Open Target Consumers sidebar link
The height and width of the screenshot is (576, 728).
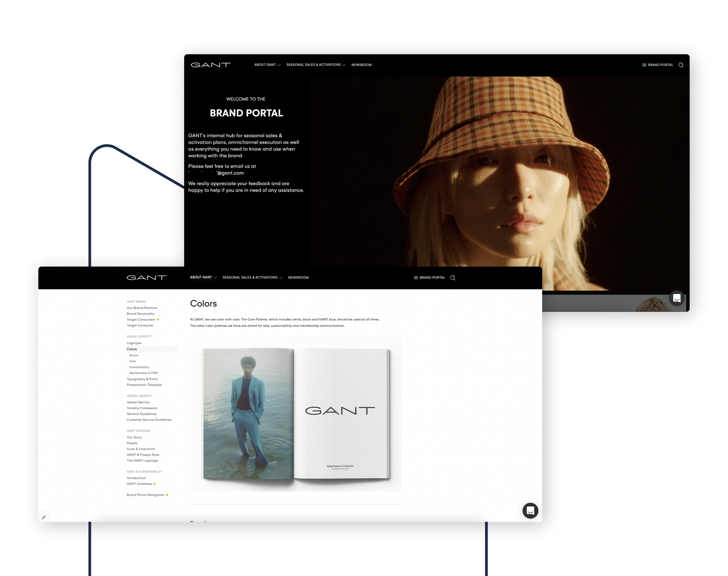pos(141,320)
